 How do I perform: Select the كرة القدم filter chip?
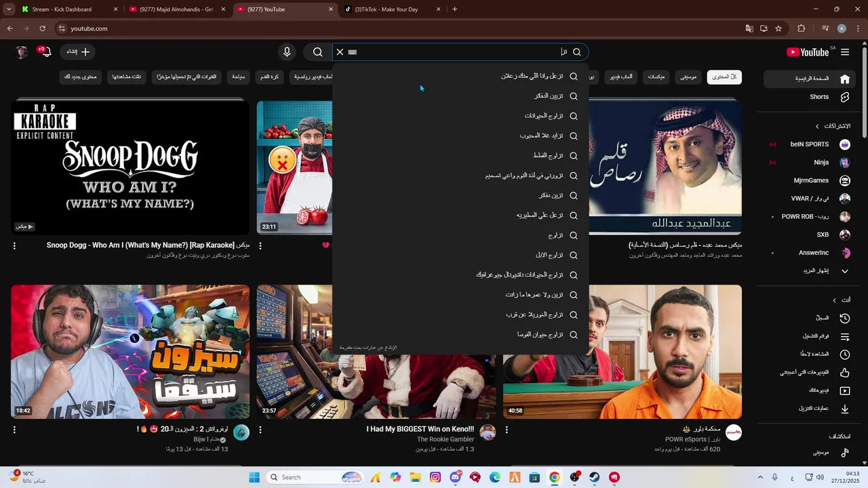tap(270, 77)
